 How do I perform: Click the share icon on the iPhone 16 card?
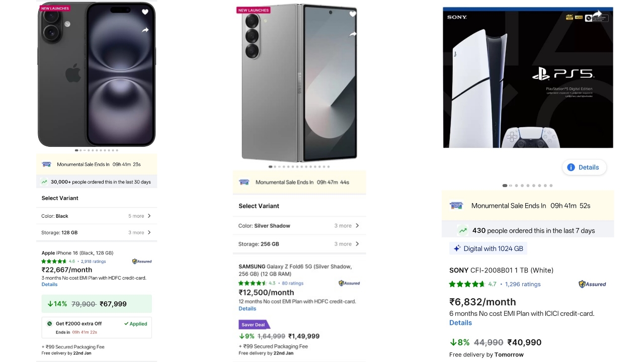tap(145, 30)
